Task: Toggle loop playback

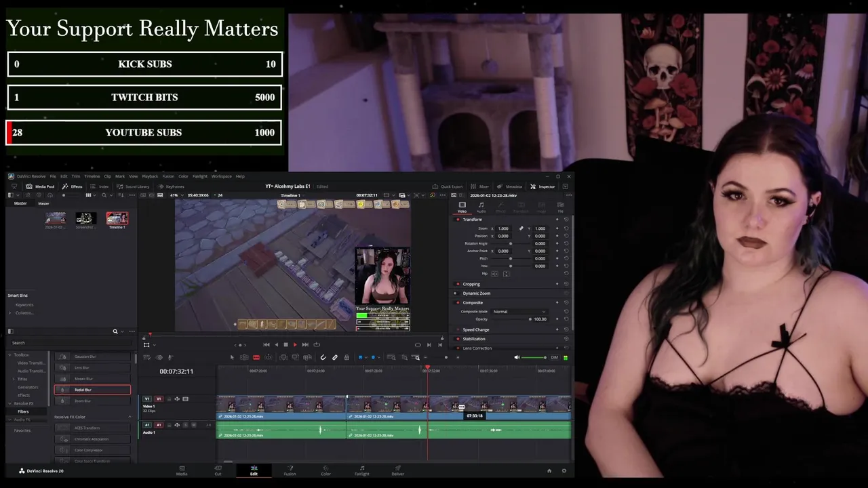Action: (316, 344)
